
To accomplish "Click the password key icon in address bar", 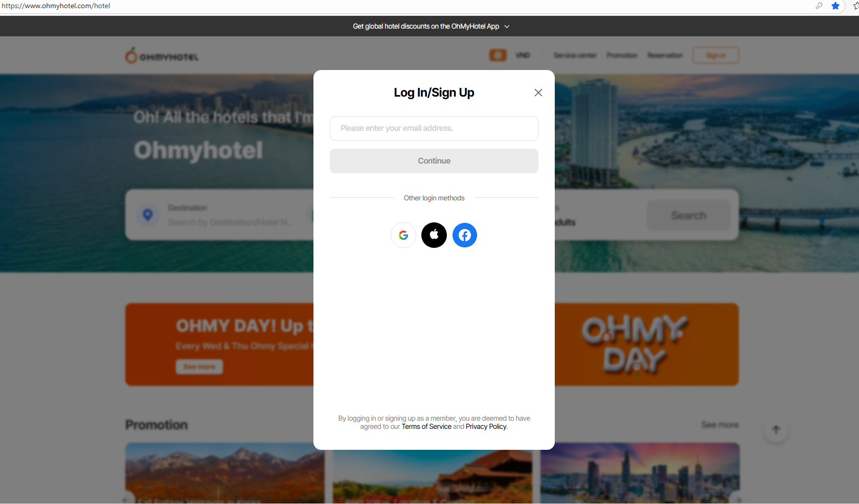I will click(x=819, y=6).
